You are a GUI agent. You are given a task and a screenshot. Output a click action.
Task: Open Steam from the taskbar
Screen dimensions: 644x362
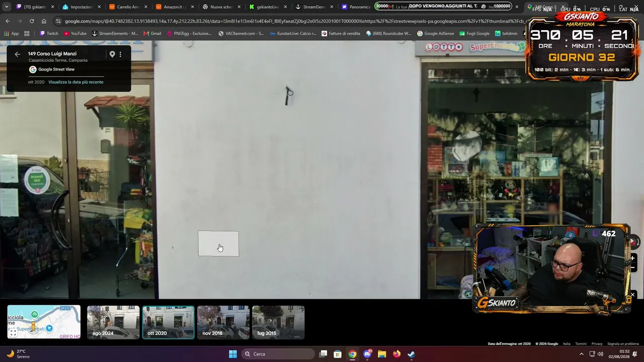click(x=411, y=354)
